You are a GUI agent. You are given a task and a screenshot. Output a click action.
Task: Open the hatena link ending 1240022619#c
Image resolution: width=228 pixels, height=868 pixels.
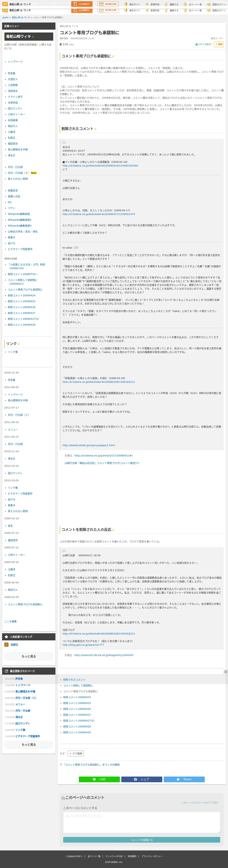pos(100,166)
